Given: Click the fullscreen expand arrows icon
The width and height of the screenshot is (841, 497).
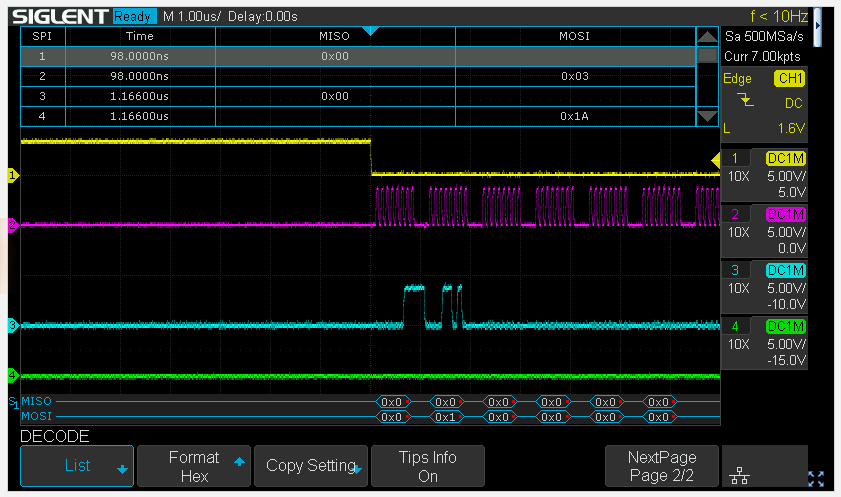Looking at the screenshot, I should point(815,478).
